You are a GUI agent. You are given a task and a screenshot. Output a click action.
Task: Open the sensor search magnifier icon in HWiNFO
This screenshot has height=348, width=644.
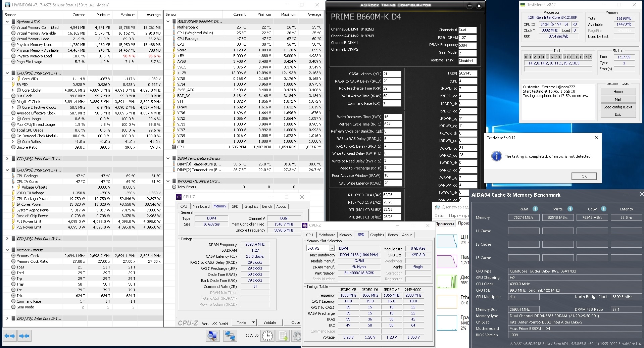213,336
